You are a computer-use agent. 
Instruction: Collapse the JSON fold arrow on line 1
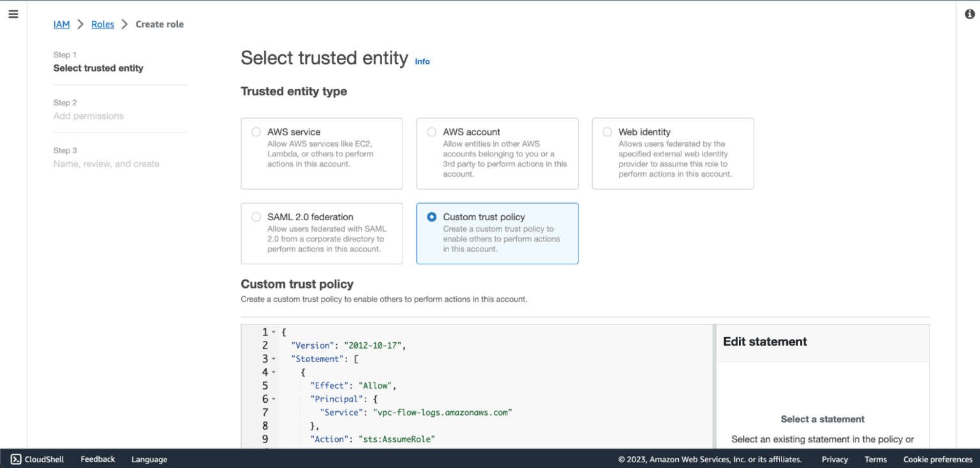click(274, 333)
